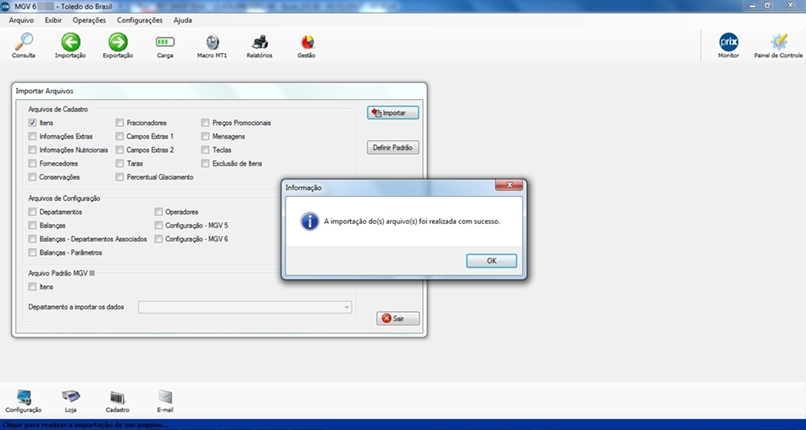Image resolution: width=806 pixels, height=430 pixels.
Task: Click the blue information icon in dialog
Action: pos(309,221)
